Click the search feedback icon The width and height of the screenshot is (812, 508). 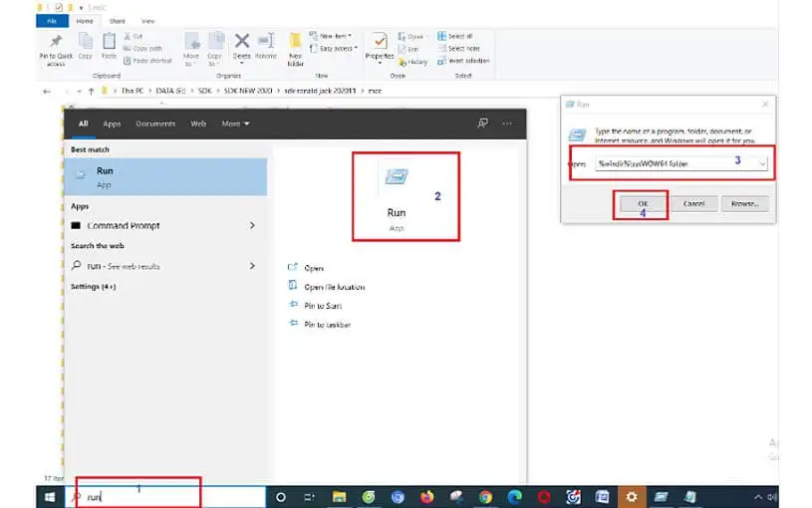(482, 124)
